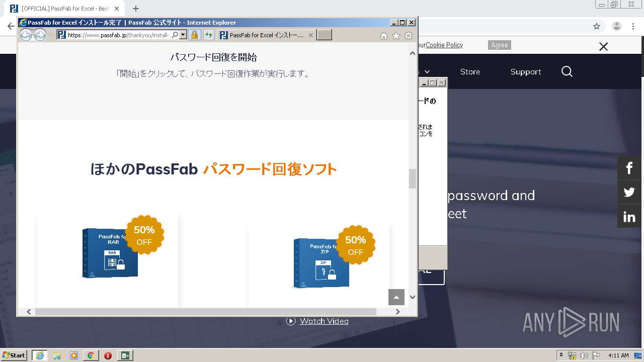This screenshot has width=644, height=362.
Task: Click the search magnifier in IE address bar
Action: pyautogui.click(x=175, y=35)
